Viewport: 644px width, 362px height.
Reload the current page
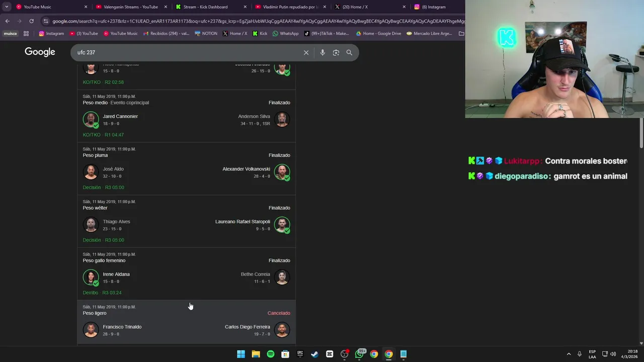click(x=31, y=21)
